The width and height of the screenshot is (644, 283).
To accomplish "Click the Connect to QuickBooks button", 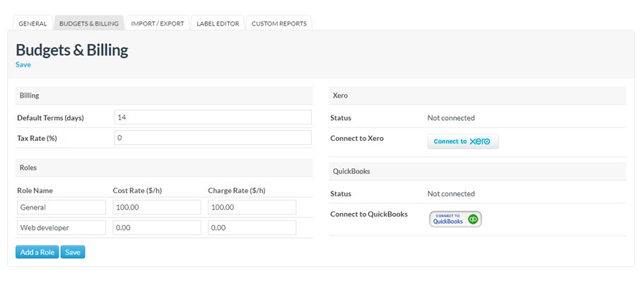I will point(455,219).
